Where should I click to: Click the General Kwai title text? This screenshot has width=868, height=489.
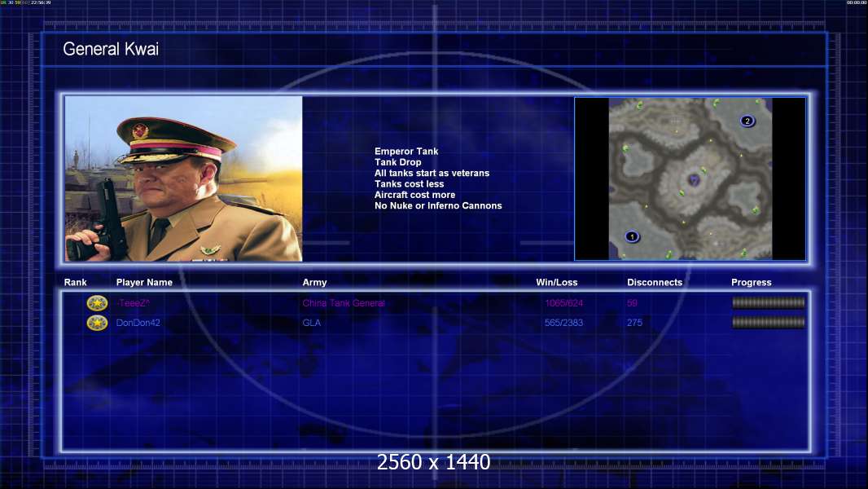[x=111, y=49]
